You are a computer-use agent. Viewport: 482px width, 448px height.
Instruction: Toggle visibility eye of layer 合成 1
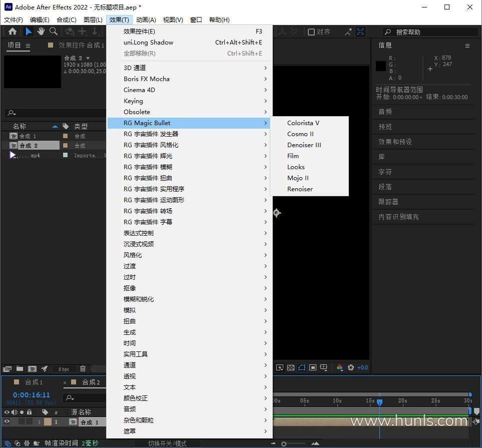coord(7,422)
